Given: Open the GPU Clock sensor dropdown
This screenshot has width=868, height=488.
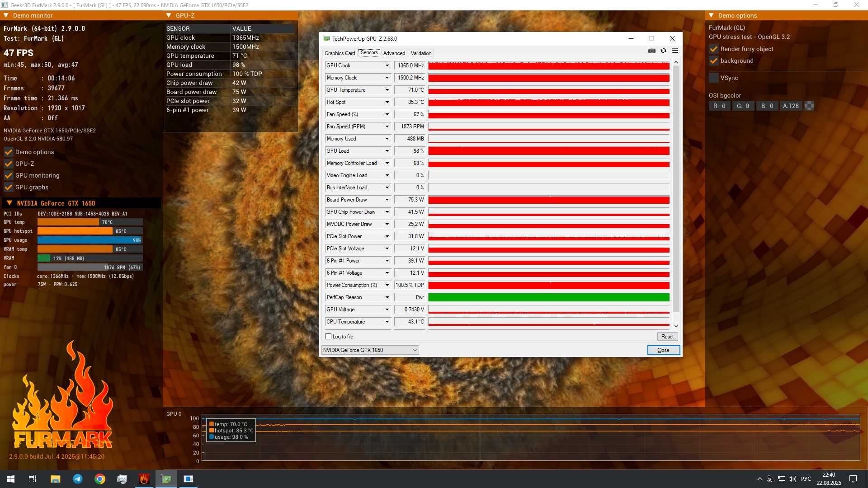Looking at the screenshot, I should [x=387, y=66].
